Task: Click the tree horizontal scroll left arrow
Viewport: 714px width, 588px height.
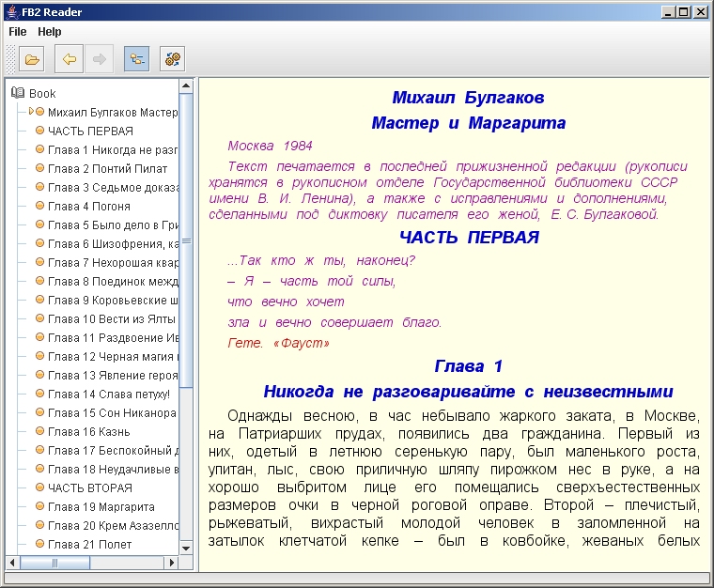Action: point(12,563)
